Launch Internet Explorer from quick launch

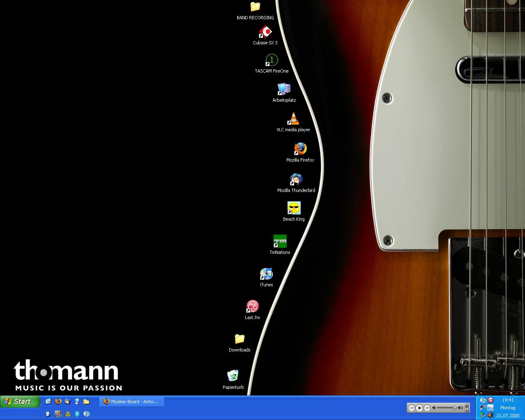click(48, 402)
